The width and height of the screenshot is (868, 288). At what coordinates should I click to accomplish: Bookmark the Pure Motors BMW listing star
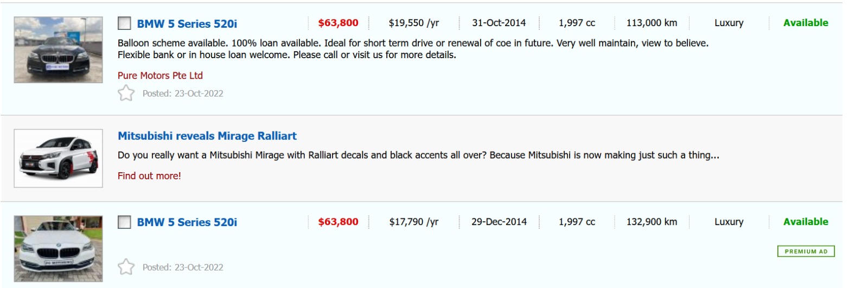126,93
